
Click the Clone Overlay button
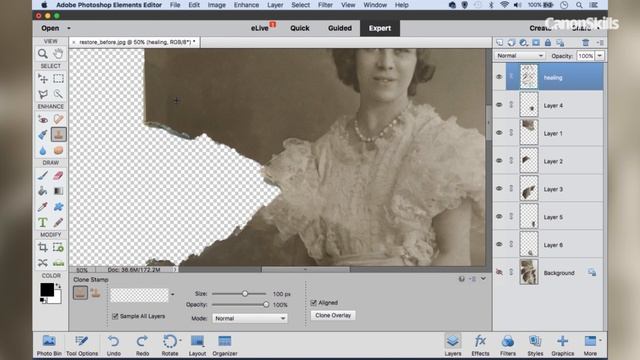[333, 315]
